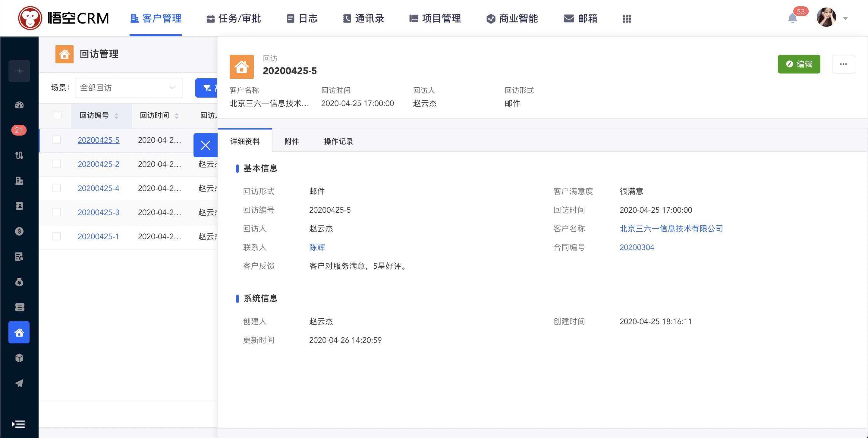This screenshot has height=438, width=868.
Task: Open the user avatar dropdown arrow
Action: tap(845, 18)
